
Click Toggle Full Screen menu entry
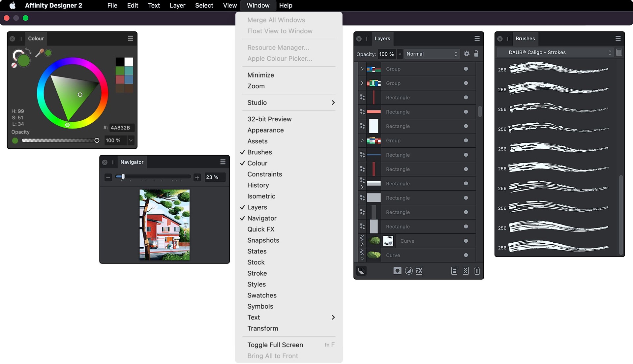(x=275, y=345)
